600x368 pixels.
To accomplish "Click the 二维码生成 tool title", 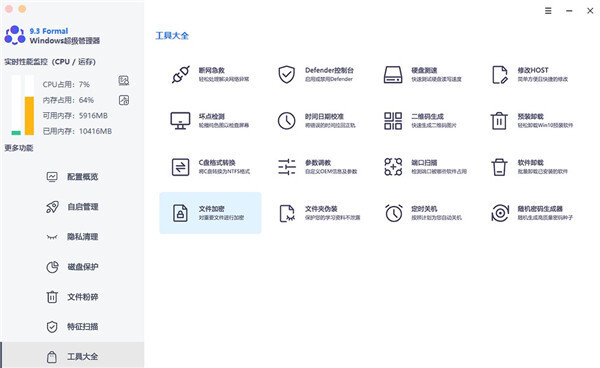I will tap(427, 117).
